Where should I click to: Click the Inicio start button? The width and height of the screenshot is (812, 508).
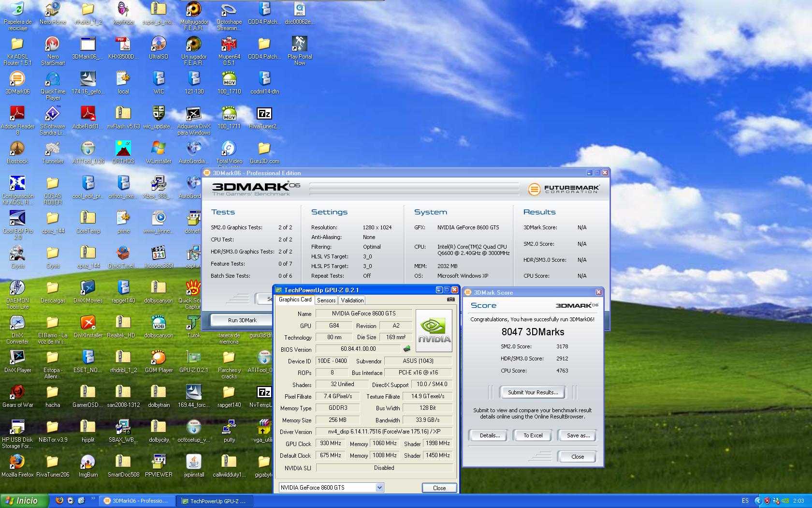(x=24, y=501)
